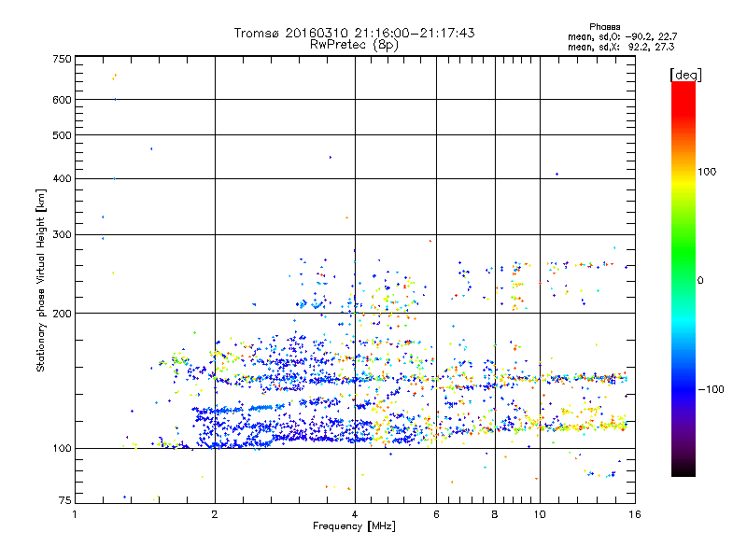Image resolution: width=747 pixels, height=560 pixels.
Task: Select the 'mean, sd,X: 92.2, 27.3' line
Action: click(x=621, y=47)
